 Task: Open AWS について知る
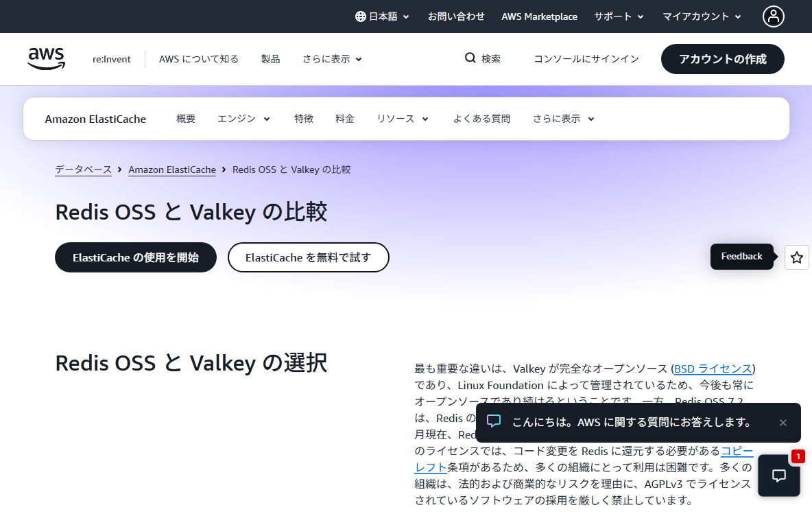[199, 59]
